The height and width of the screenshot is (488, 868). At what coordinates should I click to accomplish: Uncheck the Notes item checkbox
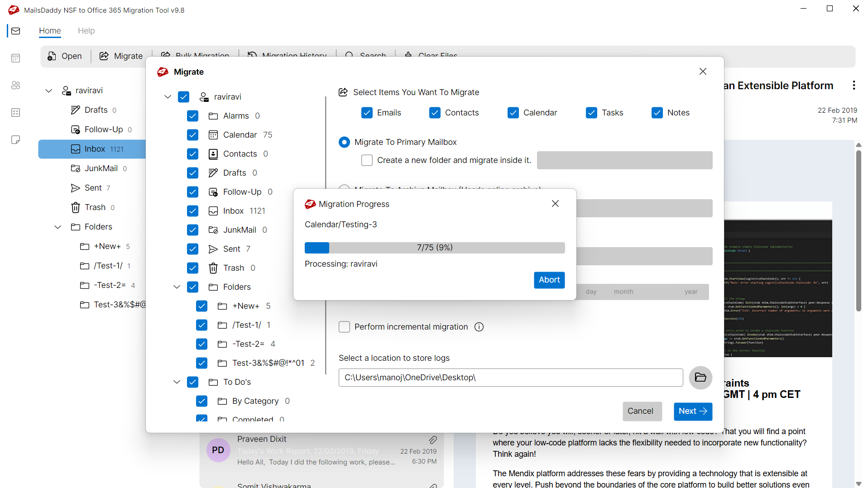click(x=657, y=113)
